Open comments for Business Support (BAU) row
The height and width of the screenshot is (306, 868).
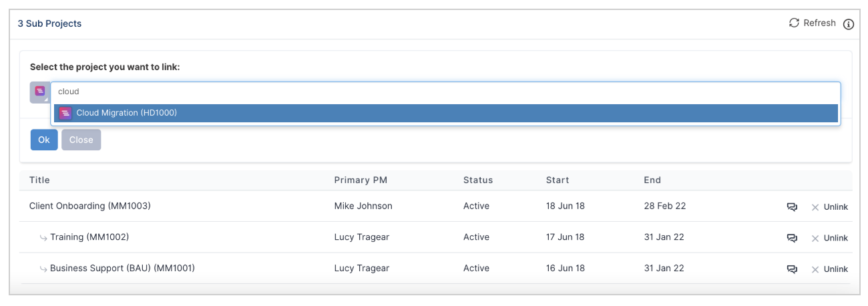coord(793,269)
